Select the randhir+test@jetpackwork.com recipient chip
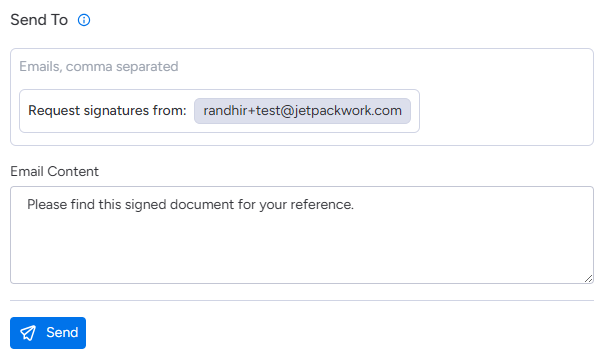 pyautogui.click(x=302, y=111)
